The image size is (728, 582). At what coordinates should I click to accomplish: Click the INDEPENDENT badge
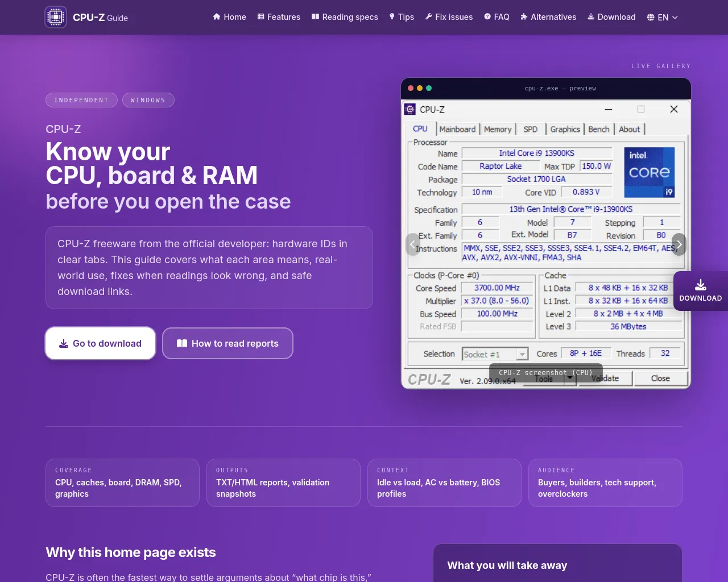pos(81,100)
